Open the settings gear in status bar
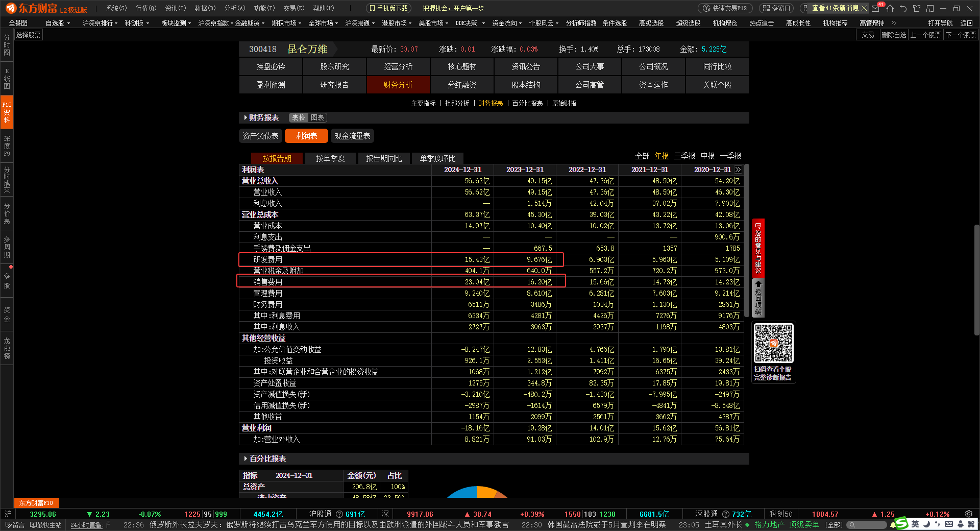Screen dimensions: 980x531 (969, 514)
